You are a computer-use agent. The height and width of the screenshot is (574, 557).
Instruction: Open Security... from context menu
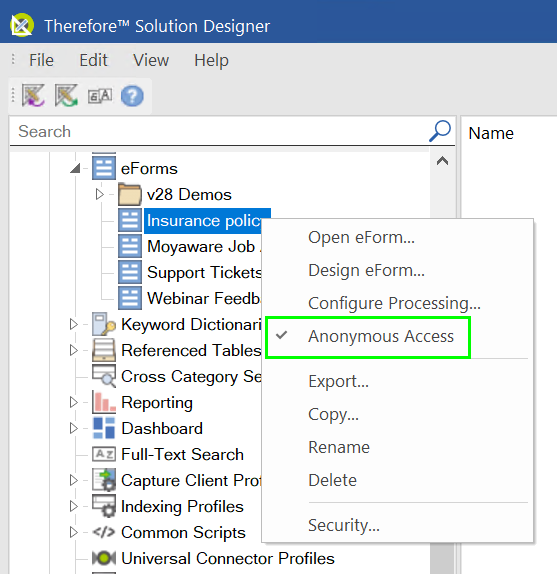398,525
